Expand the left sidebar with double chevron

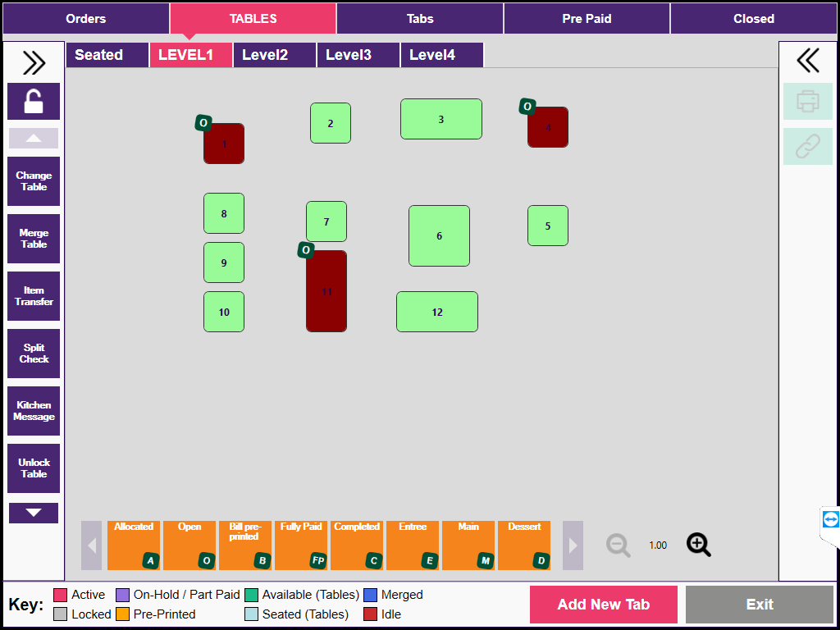(34, 62)
